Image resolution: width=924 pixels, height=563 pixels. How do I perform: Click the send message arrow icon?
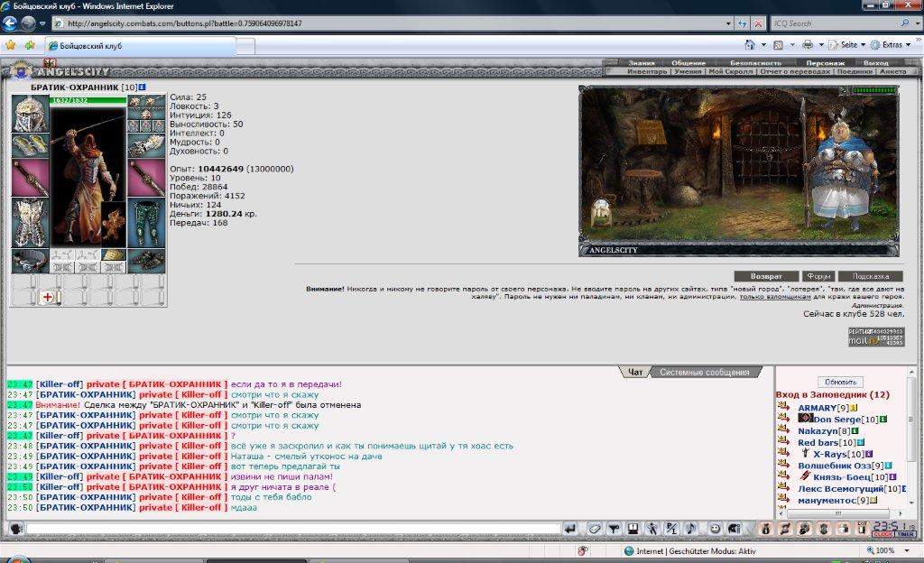[570, 529]
